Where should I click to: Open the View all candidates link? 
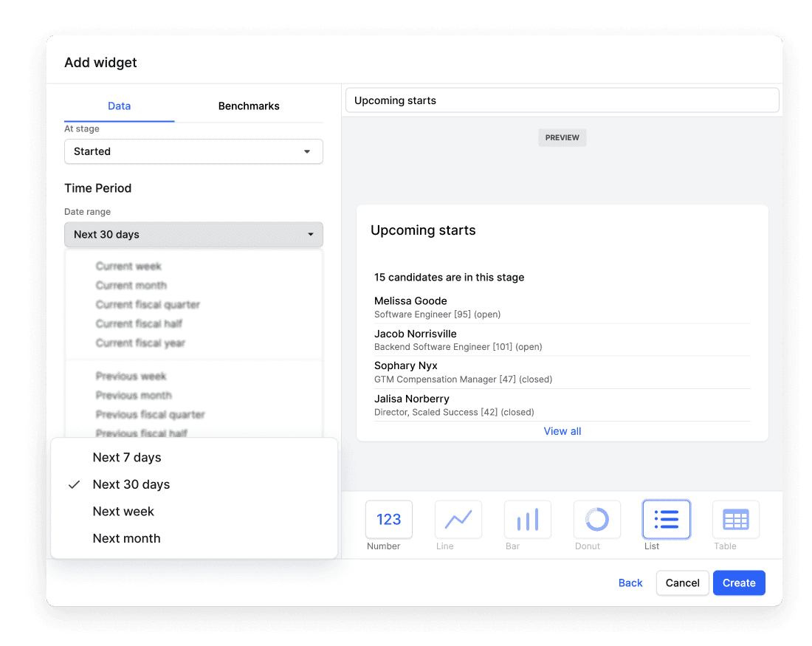(562, 430)
